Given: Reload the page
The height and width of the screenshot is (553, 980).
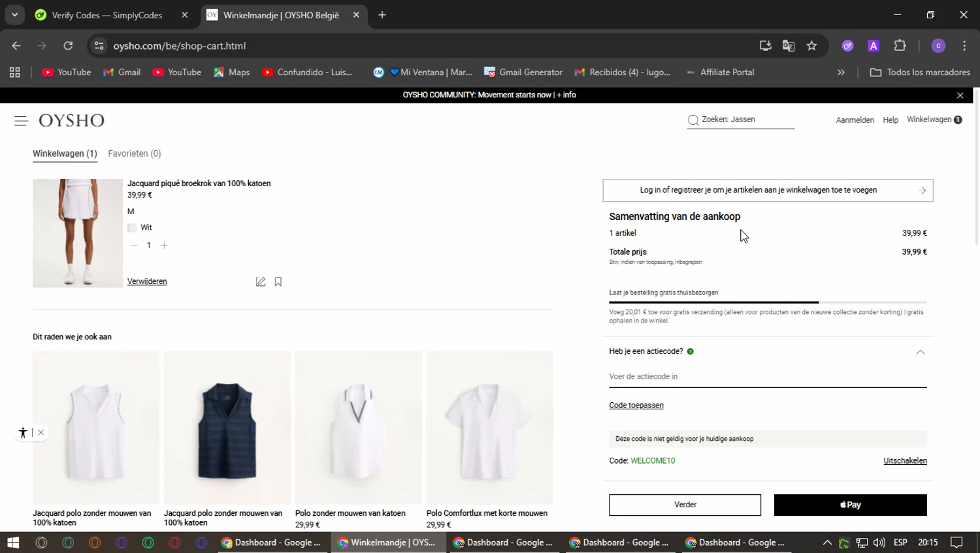Looking at the screenshot, I should 68,46.
